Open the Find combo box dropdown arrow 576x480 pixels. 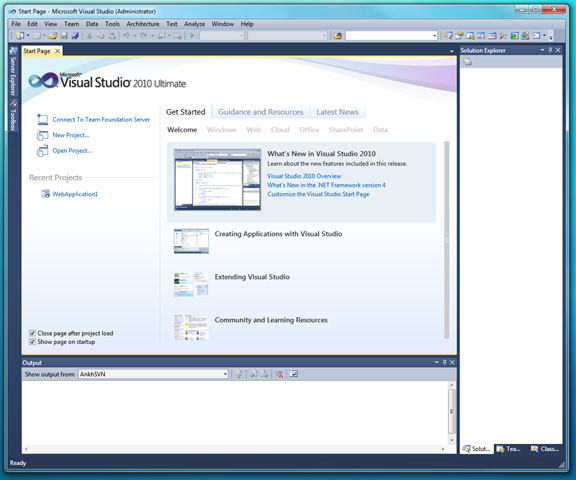coord(435,36)
